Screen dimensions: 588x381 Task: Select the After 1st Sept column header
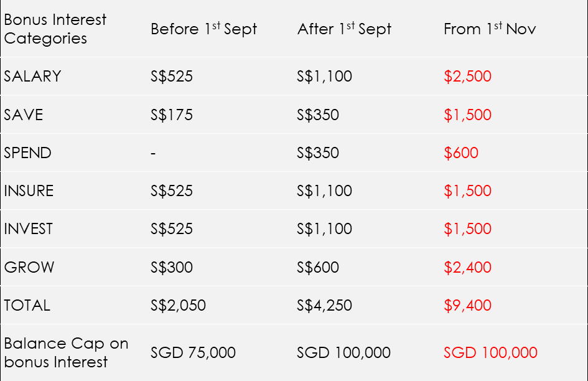[x=344, y=29]
